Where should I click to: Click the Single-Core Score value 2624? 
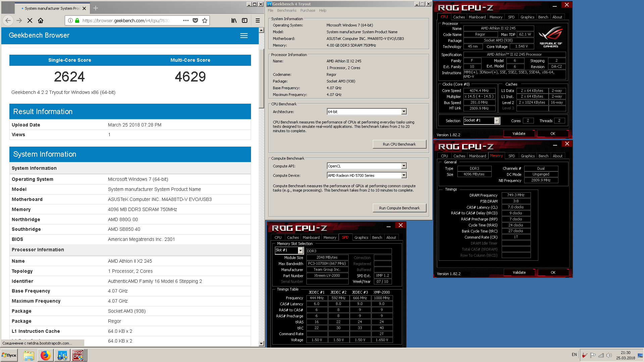pos(69,77)
